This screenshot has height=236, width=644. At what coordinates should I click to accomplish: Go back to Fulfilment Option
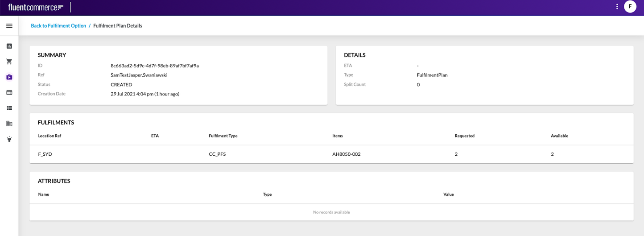tap(58, 26)
